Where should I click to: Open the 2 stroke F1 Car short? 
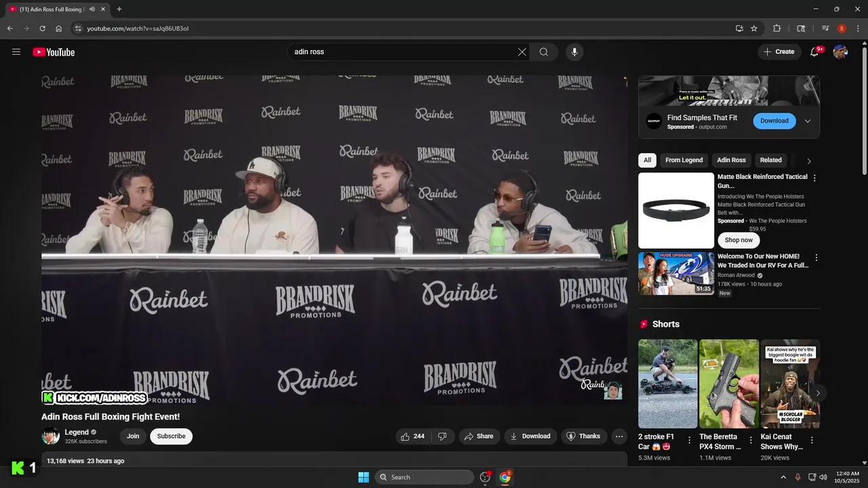668,384
